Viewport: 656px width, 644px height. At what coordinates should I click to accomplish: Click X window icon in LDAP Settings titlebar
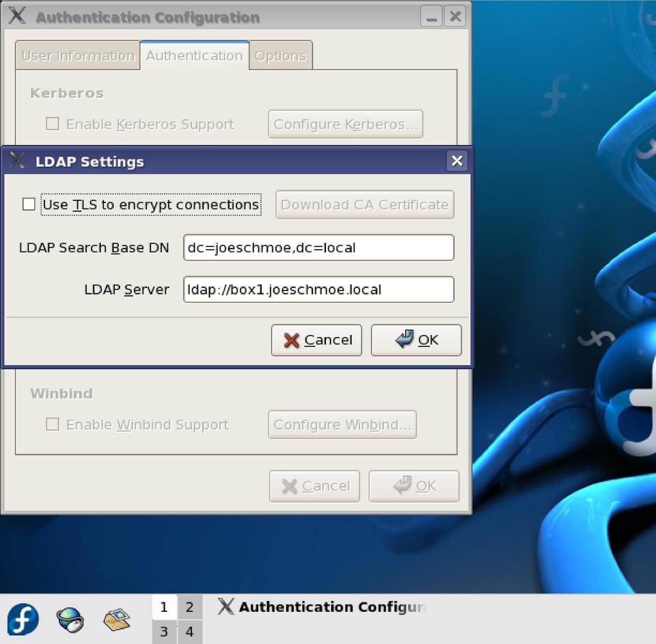pos(18,161)
